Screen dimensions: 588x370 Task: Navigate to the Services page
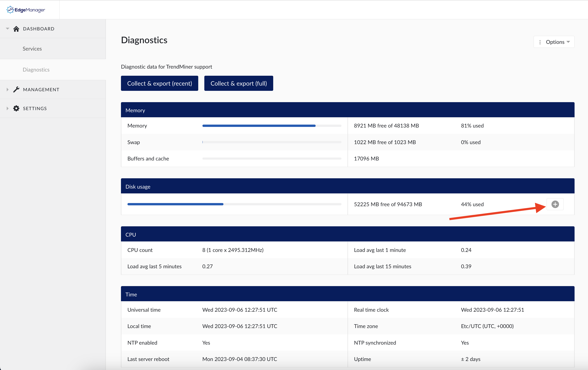tap(32, 48)
